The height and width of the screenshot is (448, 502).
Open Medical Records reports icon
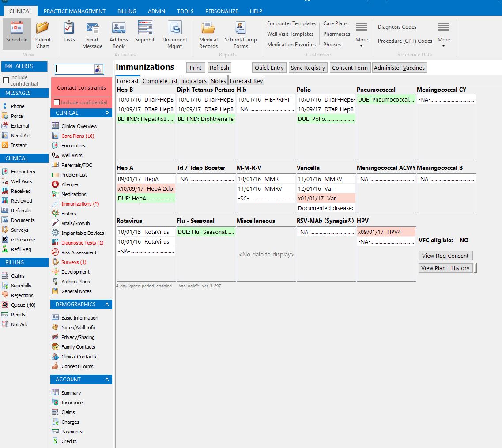point(208,28)
